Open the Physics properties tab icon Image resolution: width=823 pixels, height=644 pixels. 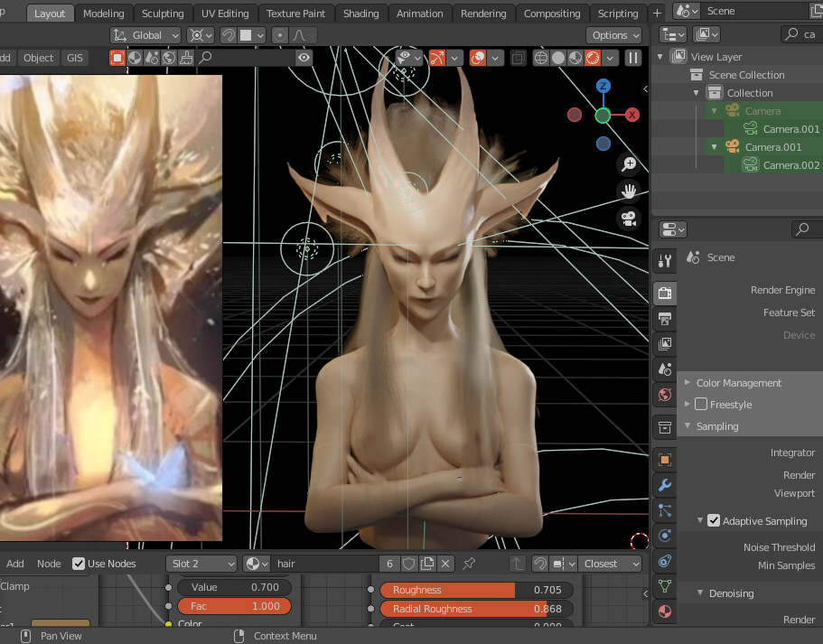(x=665, y=536)
